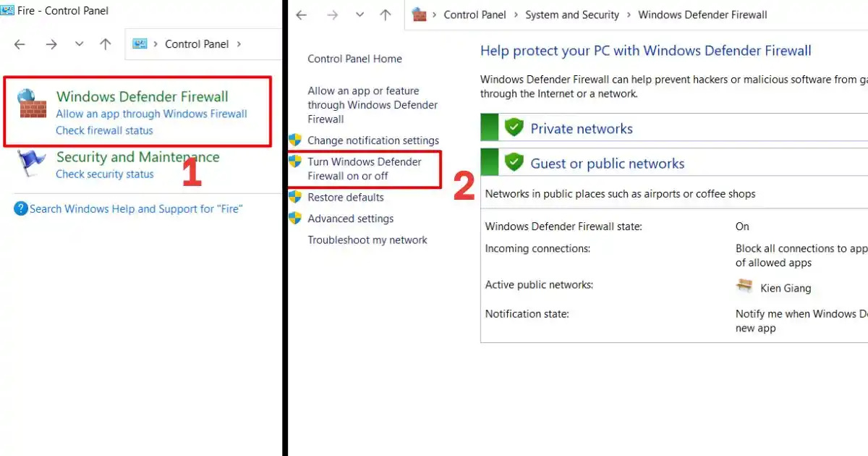Click the Fire window title bar icon
Viewport: 868px width, 456px height.
tap(7, 10)
